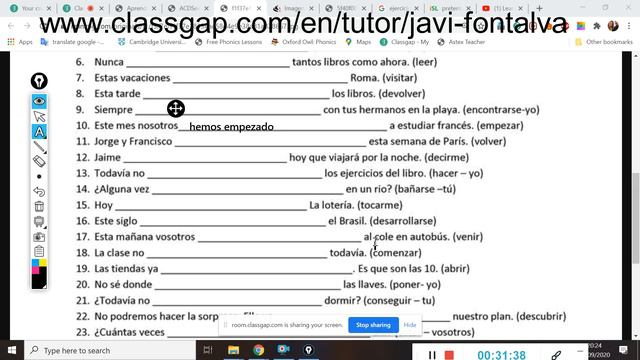
Task: Open the 'Classgap - My' bookmark
Action: pos(404,42)
